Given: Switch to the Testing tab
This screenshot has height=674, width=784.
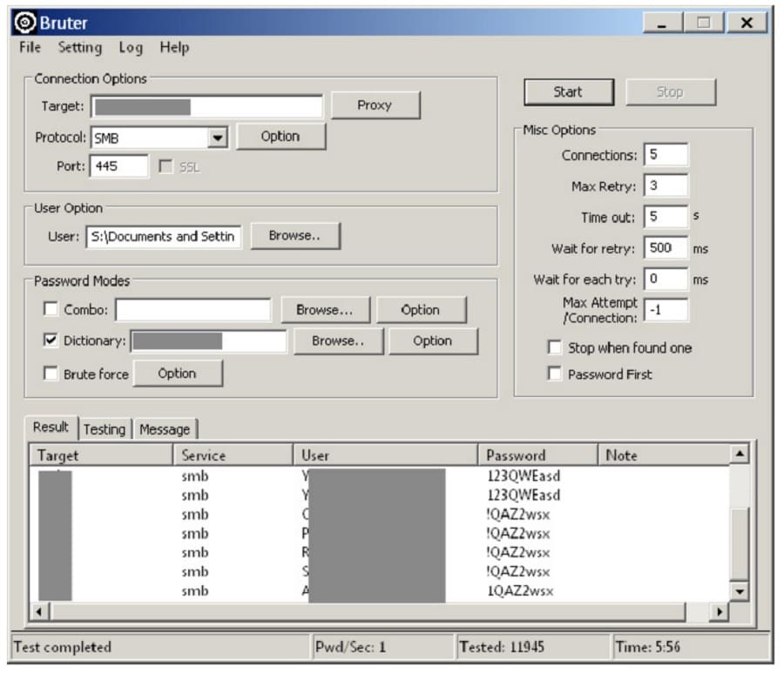Looking at the screenshot, I should click(x=104, y=429).
